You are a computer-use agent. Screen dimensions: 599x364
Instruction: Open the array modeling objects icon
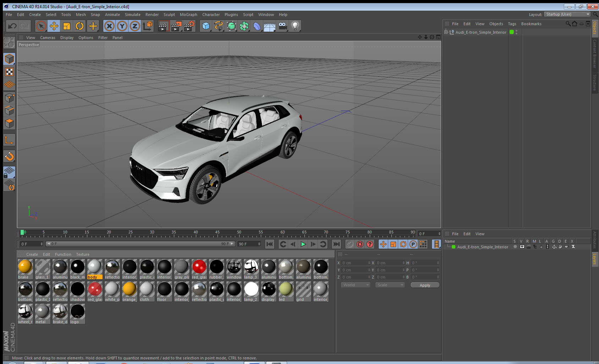point(244,26)
